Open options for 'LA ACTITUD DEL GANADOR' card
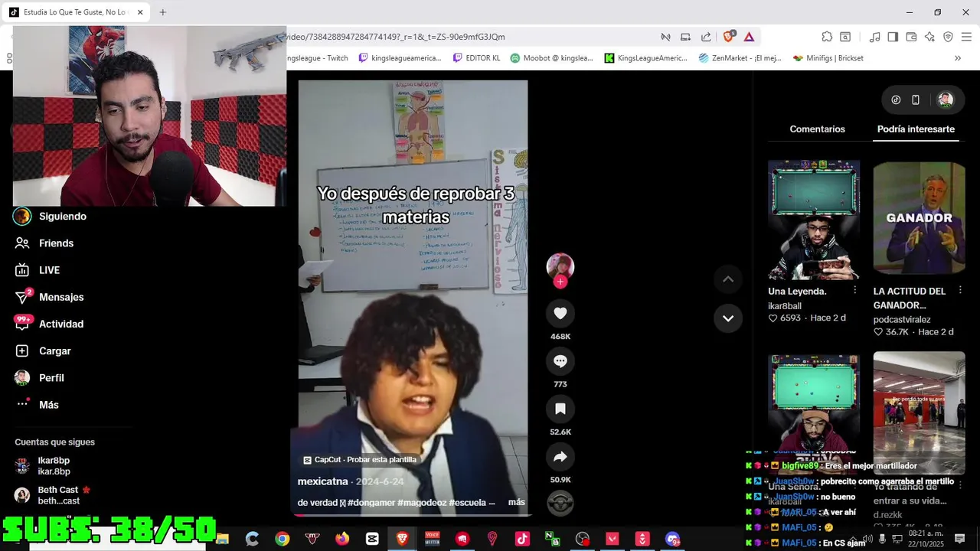The width and height of the screenshot is (980, 551). (x=960, y=291)
